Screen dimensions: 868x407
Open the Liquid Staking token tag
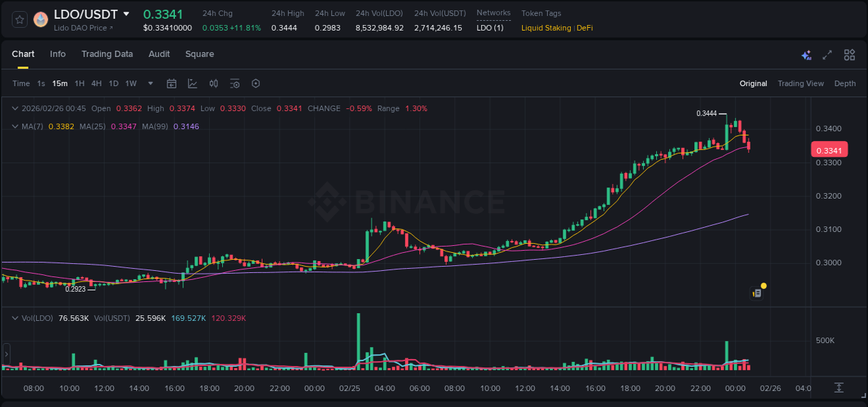click(x=546, y=28)
